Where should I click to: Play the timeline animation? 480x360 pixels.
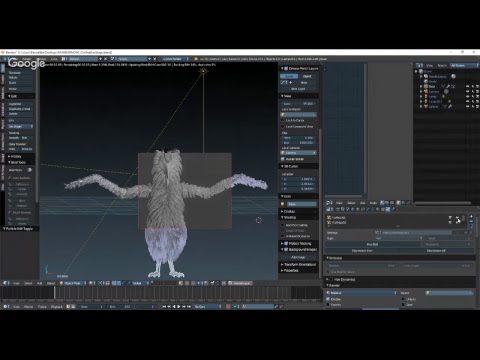click(179, 306)
